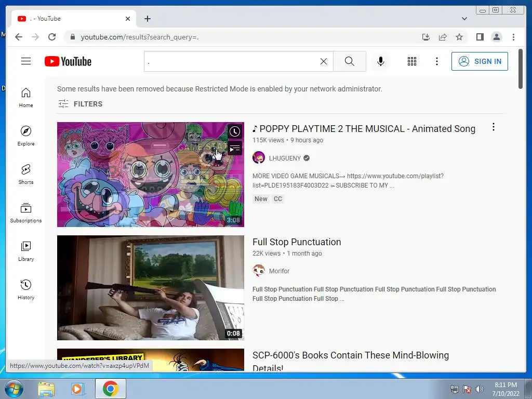Open Explore in the sidebar
This screenshot has height=399, width=532.
26,136
